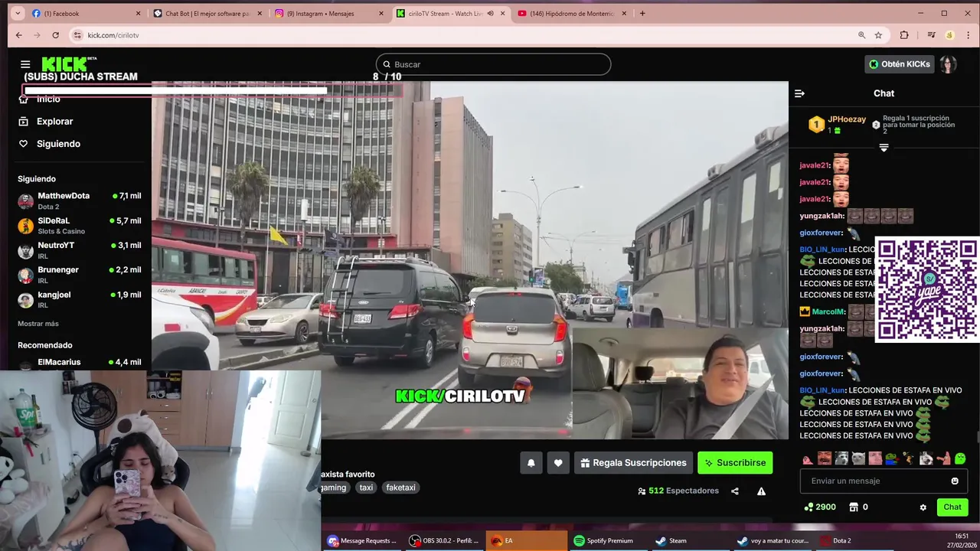The width and height of the screenshot is (980, 551).
Task: Open SiDeRaL channel in sidebar
Action: tap(80, 226)
